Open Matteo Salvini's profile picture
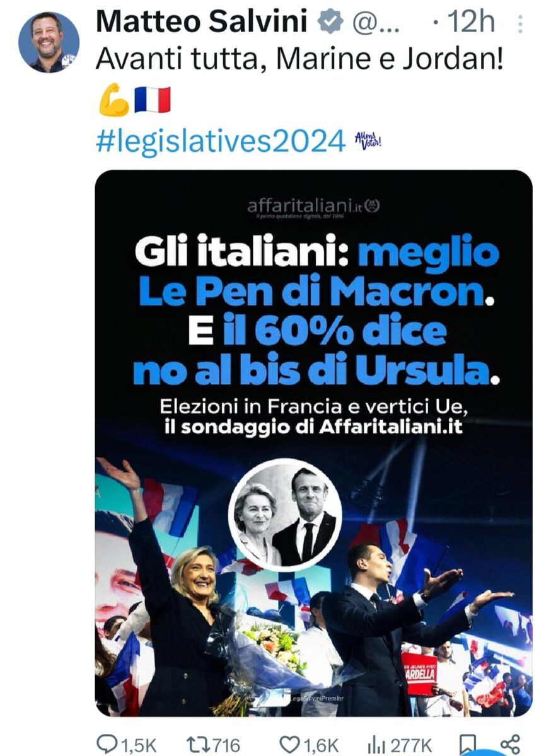Screen dimensions: 551x756 click(x=49, y=42)
